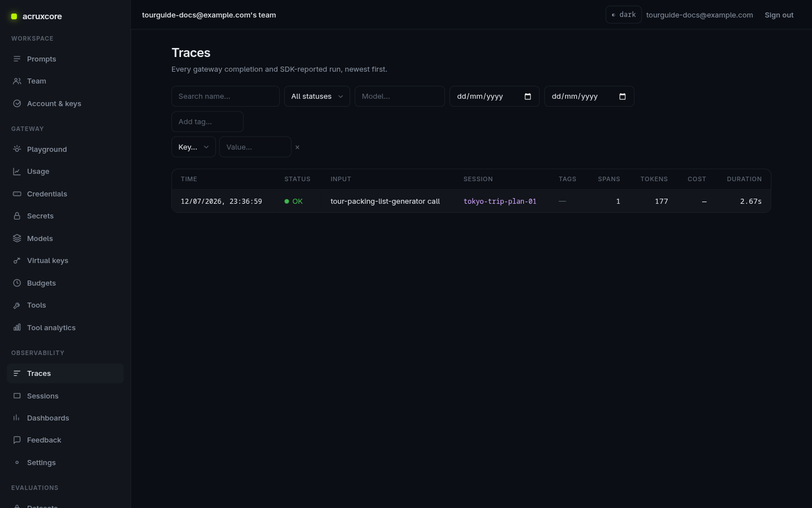Viewport: 812px width, 508px height.
Task: Click the start date dd/mm/yyyy field
Action: click(495, 97)
